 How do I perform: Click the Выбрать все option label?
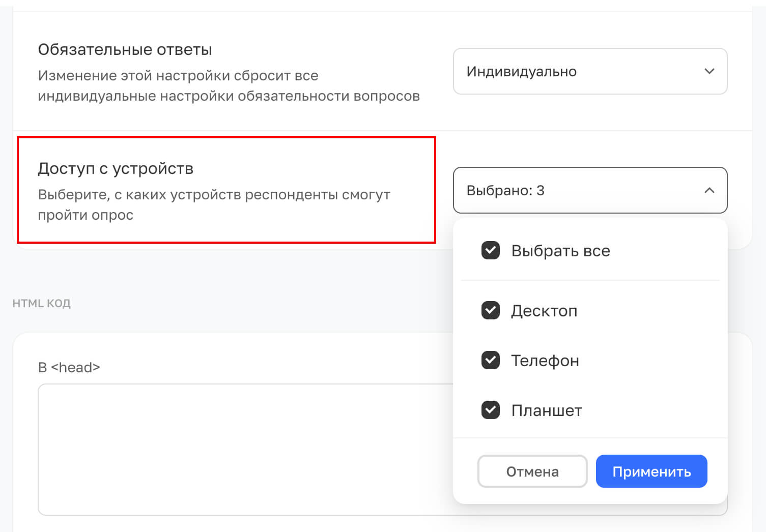tap(560, 251)
